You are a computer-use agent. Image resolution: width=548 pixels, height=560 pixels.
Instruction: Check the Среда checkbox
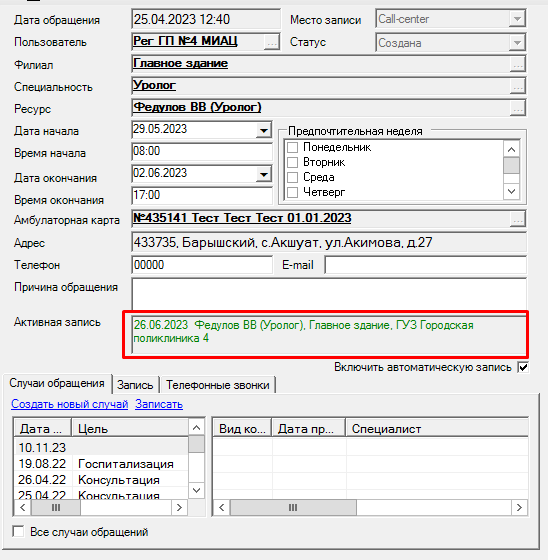pos(293,177)
